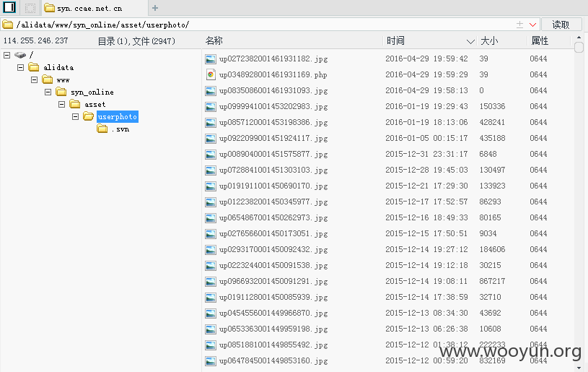Click the time 2016-01-05 00:15:17
This screenshot has width=588, height=372.
point(426,138)
